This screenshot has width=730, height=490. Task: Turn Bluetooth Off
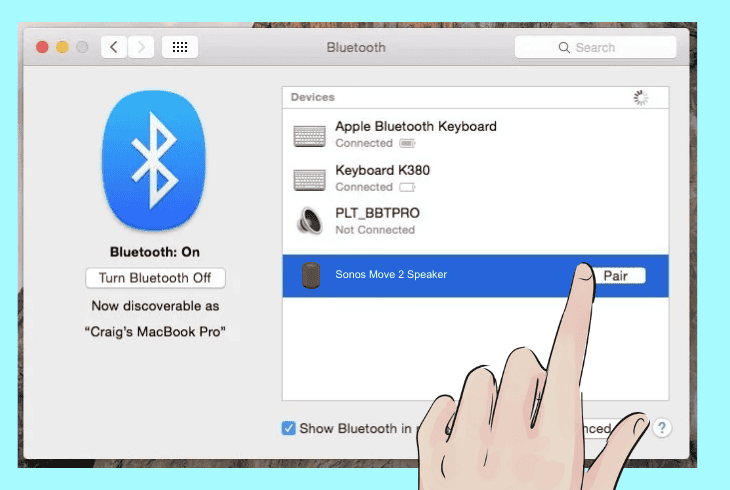155,278
